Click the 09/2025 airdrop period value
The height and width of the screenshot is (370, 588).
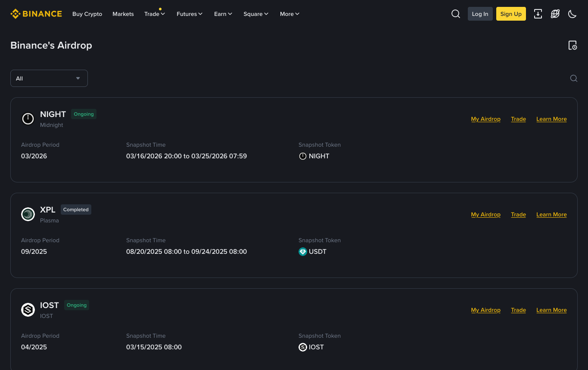[x=34, y=252]
